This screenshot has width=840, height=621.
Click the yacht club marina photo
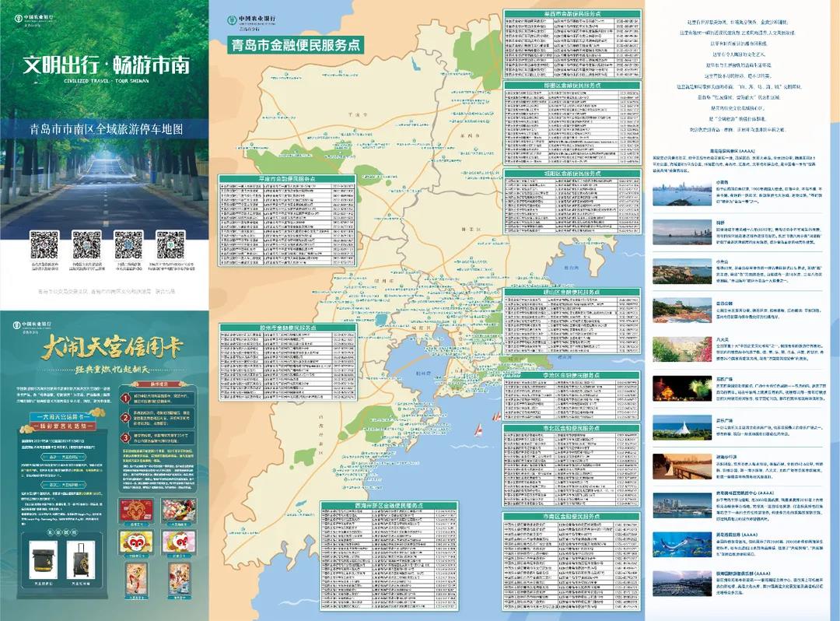coord(682,584)
